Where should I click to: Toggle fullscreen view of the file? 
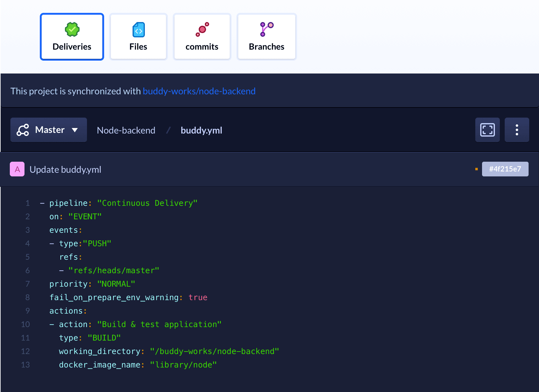(487, 130)
